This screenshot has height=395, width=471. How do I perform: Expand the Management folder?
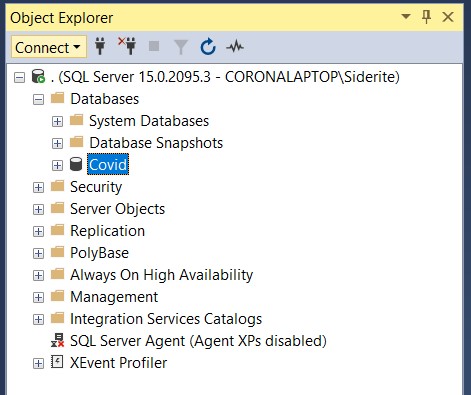click(38, 298)
